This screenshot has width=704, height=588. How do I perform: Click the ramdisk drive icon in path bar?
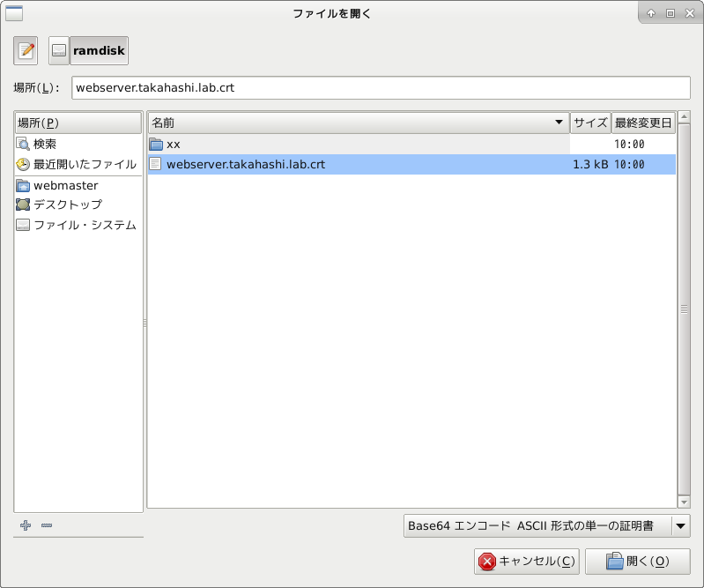59,50
